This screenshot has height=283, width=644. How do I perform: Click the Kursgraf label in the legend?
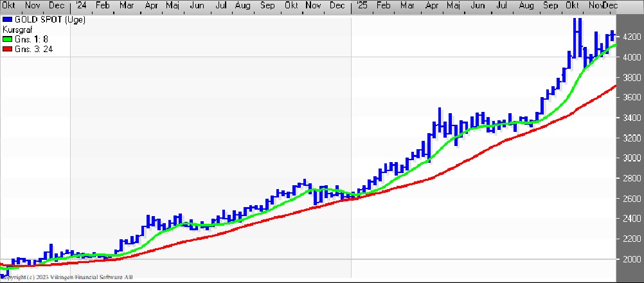tap(17, 30)
